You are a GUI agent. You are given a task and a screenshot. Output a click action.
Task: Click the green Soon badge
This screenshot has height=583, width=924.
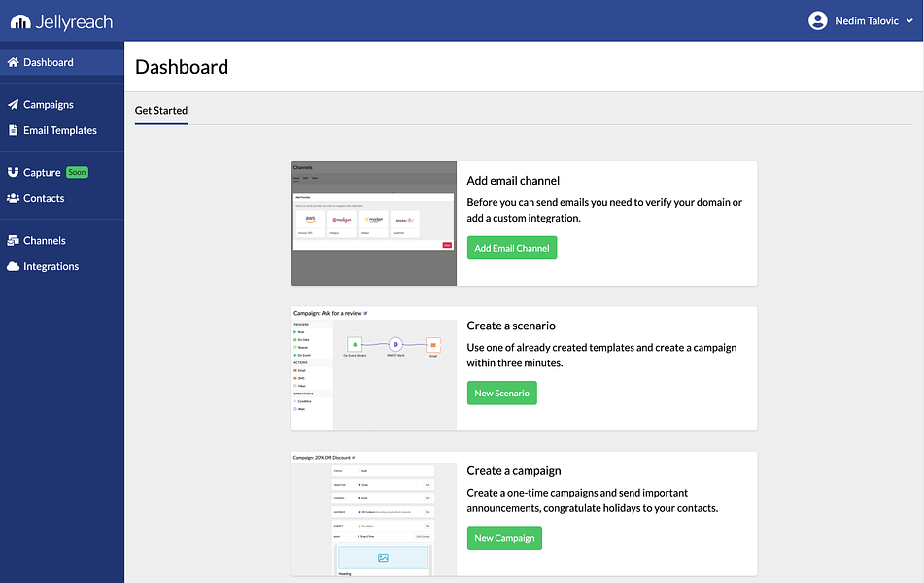(x=77, y=173)
